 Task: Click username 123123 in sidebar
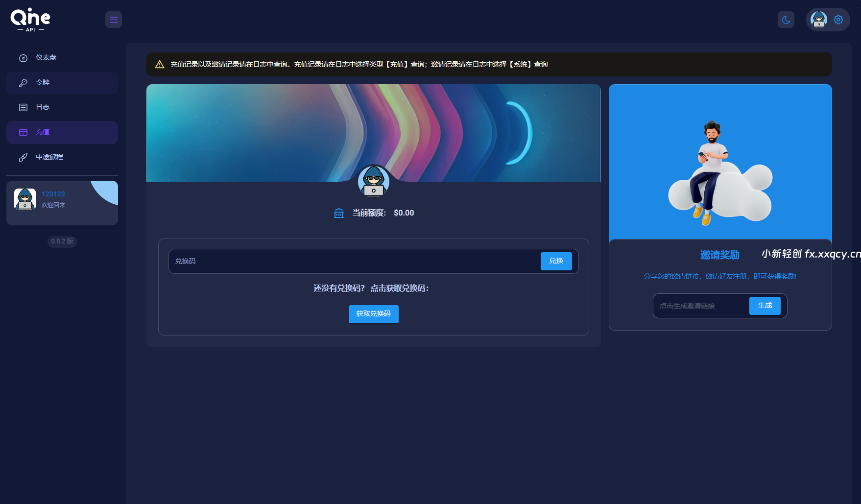click(53, 194)
